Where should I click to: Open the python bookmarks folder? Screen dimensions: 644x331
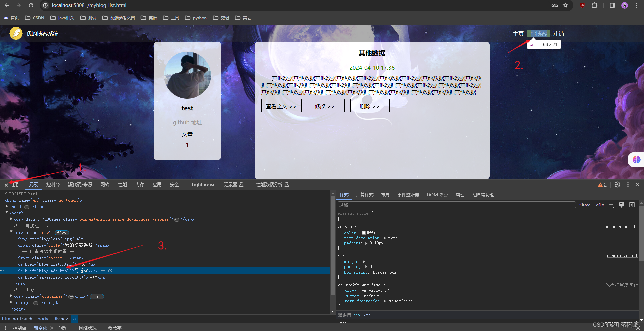click(196, 18)
